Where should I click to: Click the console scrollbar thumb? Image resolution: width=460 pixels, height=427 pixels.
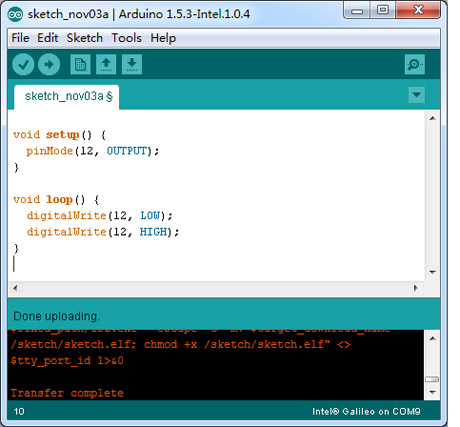432,379
